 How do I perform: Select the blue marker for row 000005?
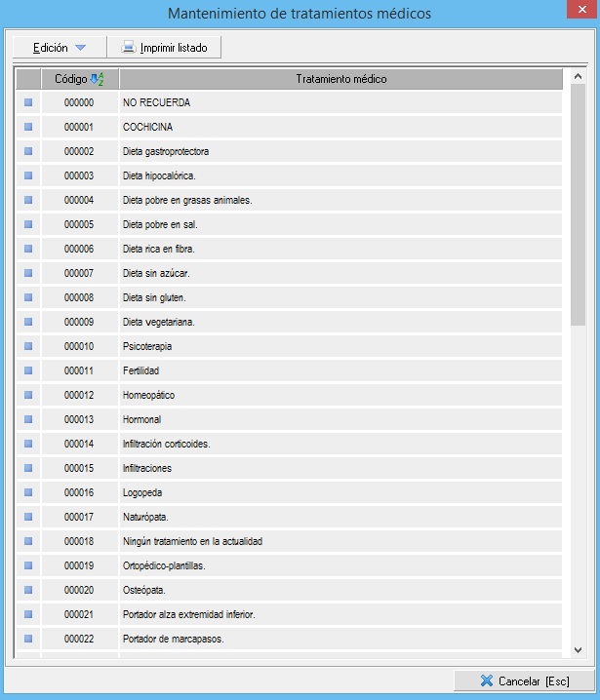pyautogui.click(x=28, y=224)
